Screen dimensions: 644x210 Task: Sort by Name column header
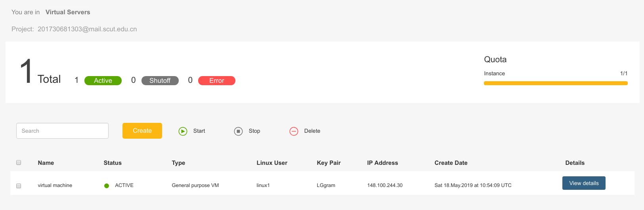tap(46, 163)
